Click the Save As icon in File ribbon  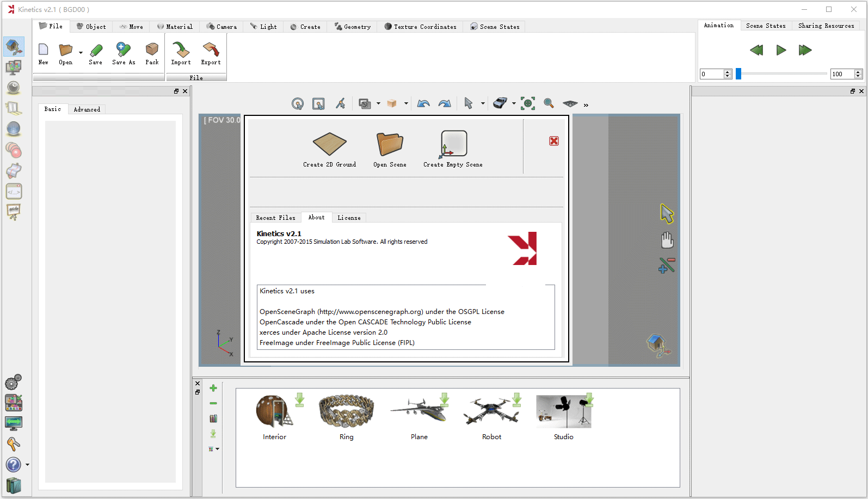click(x=124, y=51)
